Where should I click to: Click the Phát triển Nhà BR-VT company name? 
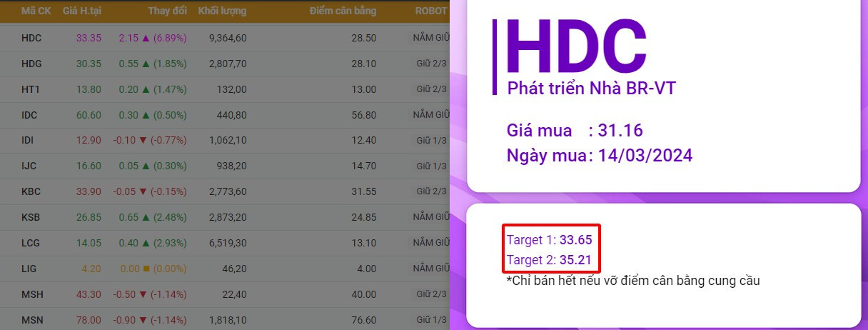point(591,89)
